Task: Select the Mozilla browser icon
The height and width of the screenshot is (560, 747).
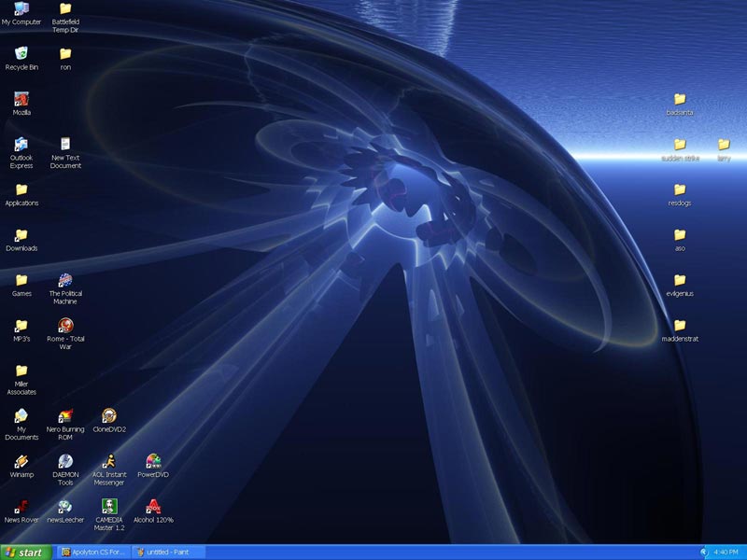Action: click(21, 99)
